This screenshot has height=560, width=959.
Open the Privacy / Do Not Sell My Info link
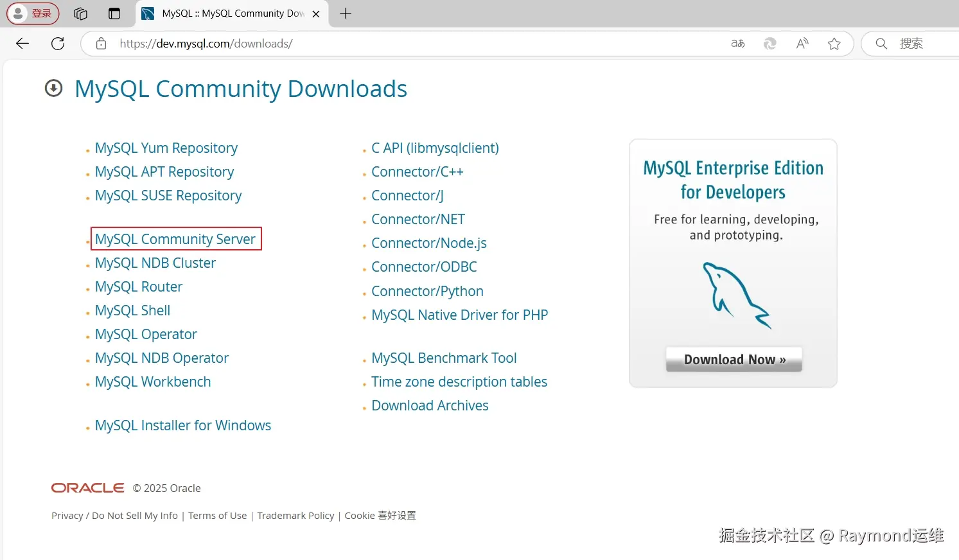114,516
